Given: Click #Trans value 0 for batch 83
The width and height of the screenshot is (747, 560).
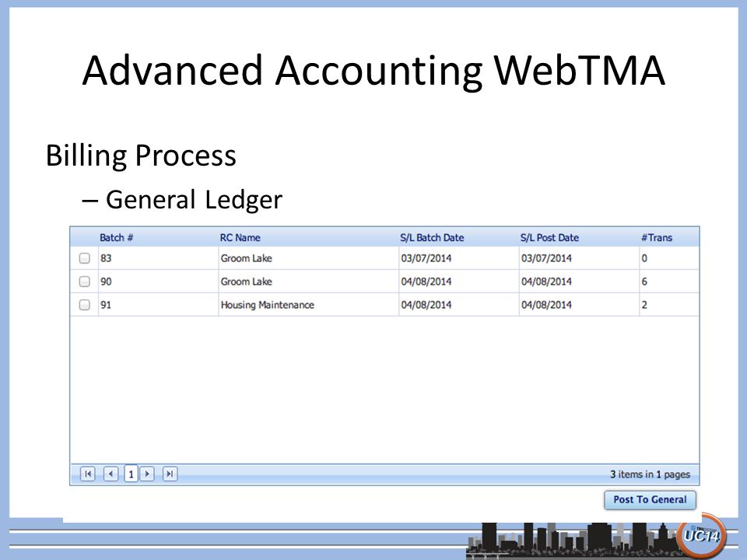Looking at the screenshot, I should coord(644,258).
